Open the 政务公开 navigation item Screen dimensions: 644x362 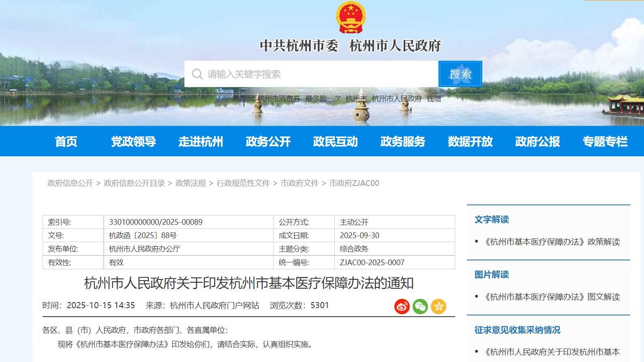click(268, 141)
